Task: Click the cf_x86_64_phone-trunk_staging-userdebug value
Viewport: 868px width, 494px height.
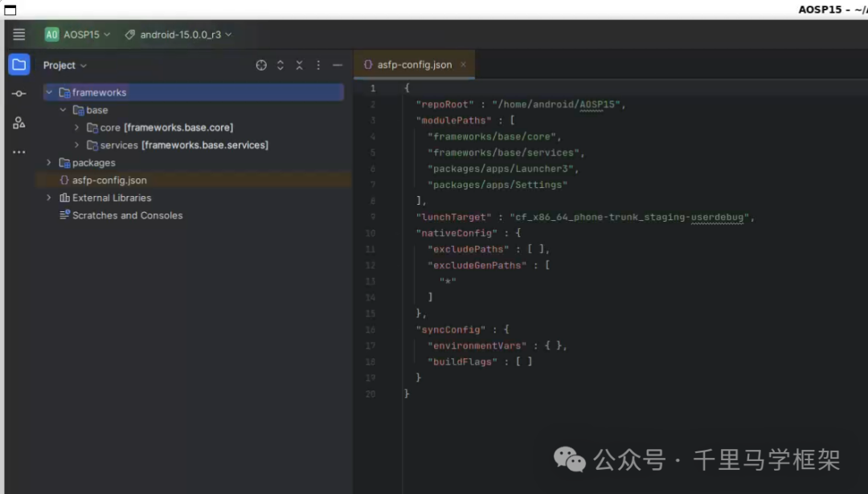Action: [x=629, y=218]
